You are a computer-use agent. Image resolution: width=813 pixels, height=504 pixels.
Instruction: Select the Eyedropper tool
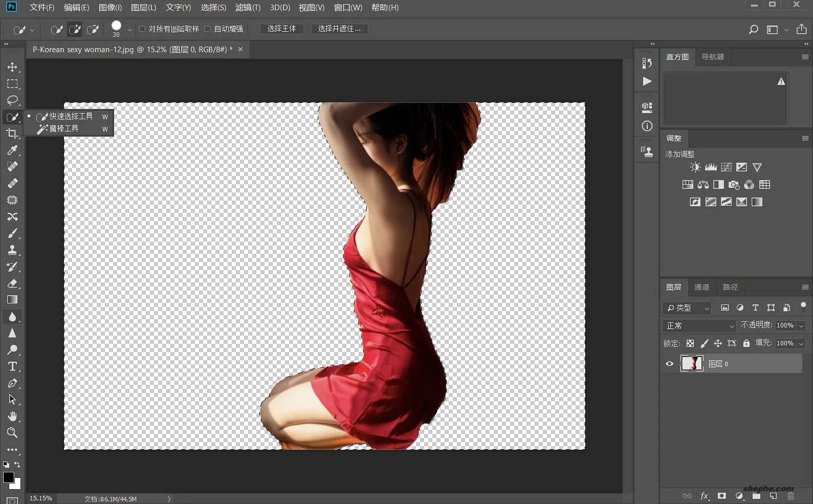point(12,150)
